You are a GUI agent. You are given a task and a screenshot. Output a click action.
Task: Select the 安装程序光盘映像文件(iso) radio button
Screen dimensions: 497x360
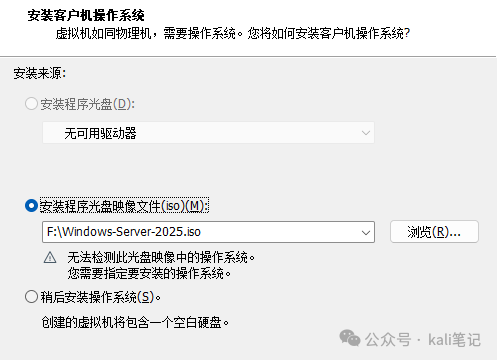point(31,206)
